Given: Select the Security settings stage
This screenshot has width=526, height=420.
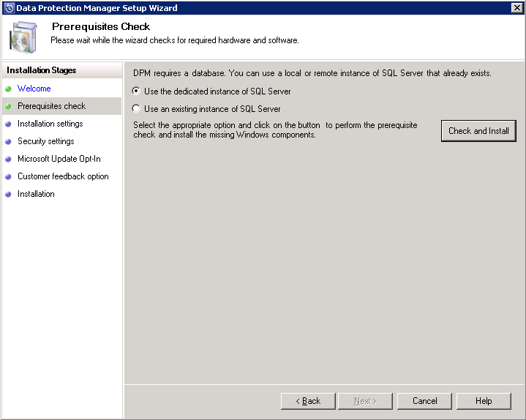Looking at the screenshot, I should click(45, 141).
